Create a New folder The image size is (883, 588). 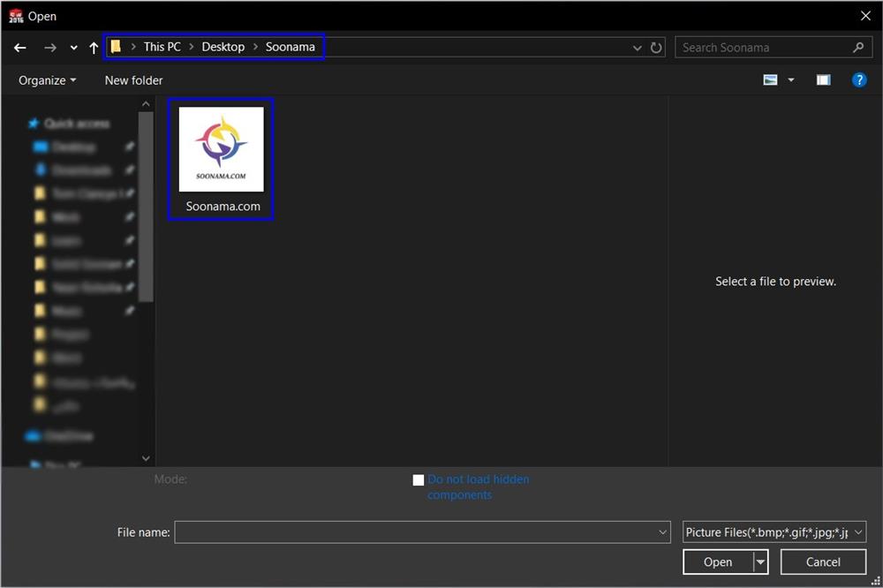click(133, 80)
